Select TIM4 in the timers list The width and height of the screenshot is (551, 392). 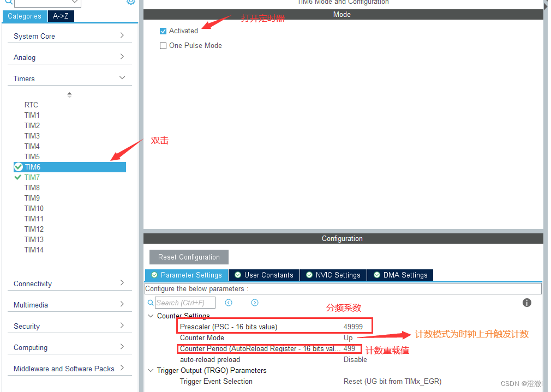(32, 146)
